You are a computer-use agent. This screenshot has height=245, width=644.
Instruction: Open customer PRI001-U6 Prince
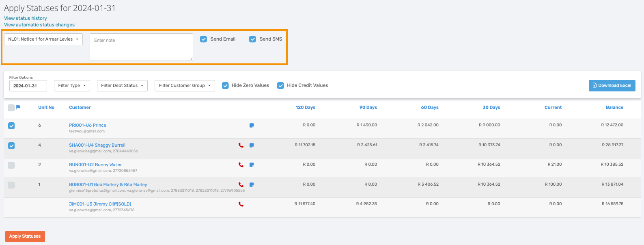[x=88, y=125]
